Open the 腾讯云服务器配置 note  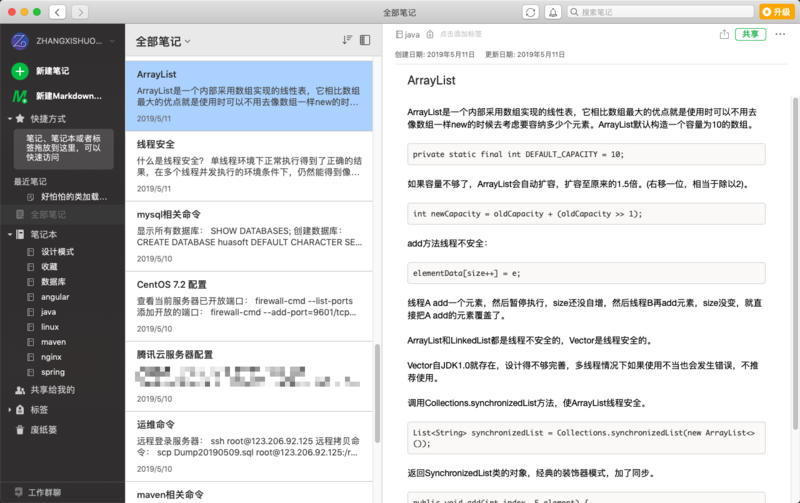pos(249,376)
